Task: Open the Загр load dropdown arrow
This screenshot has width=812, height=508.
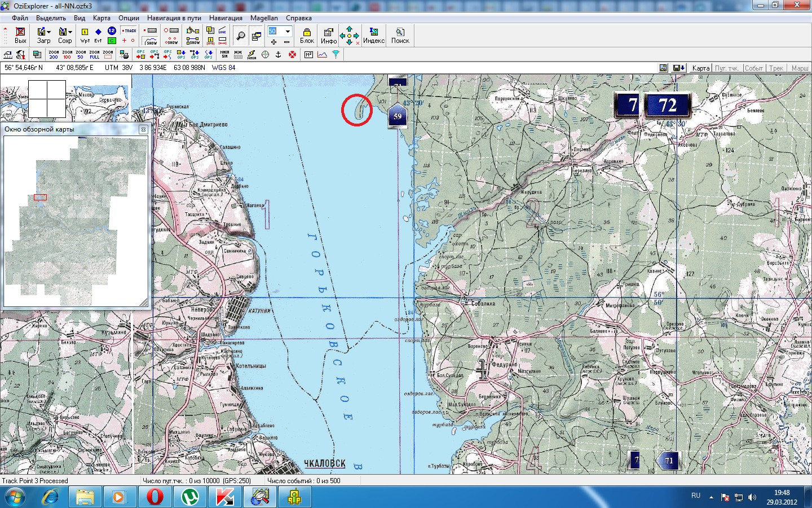Action: [49, 32]
